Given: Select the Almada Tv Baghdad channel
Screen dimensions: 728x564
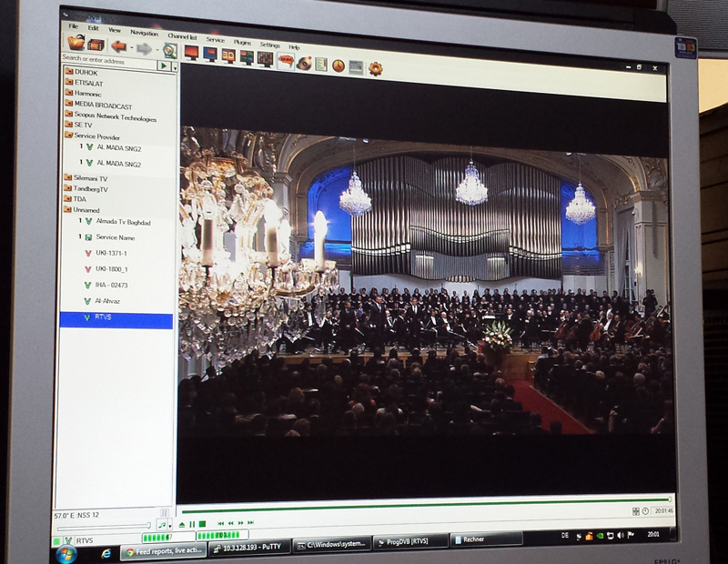Looking at the screenshot, I should [125, 221].
